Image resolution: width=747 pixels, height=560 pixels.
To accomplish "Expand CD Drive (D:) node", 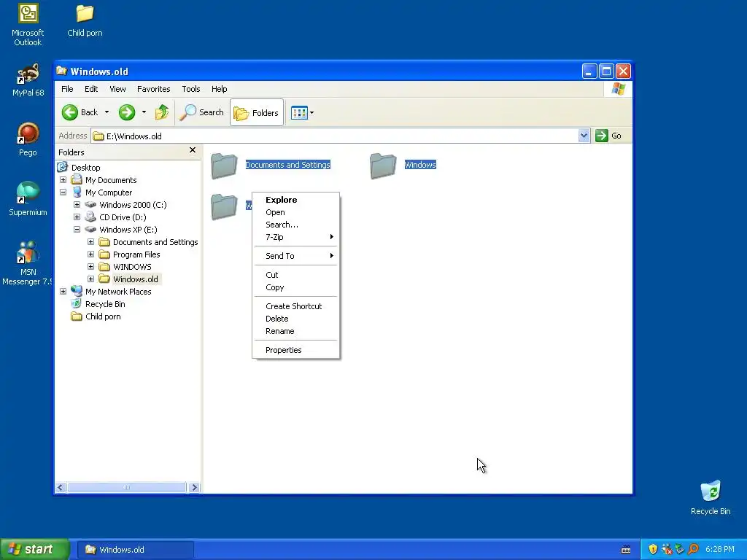I will [x=77, y=217].
